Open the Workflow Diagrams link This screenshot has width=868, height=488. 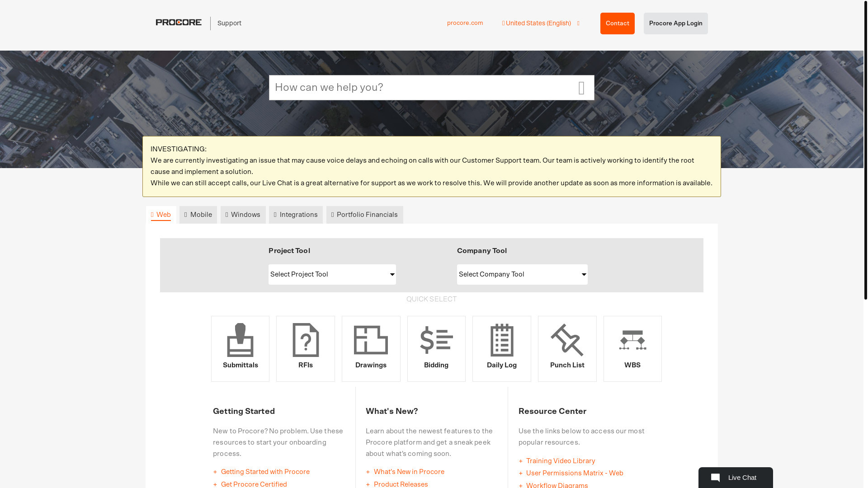pos(557,485)
